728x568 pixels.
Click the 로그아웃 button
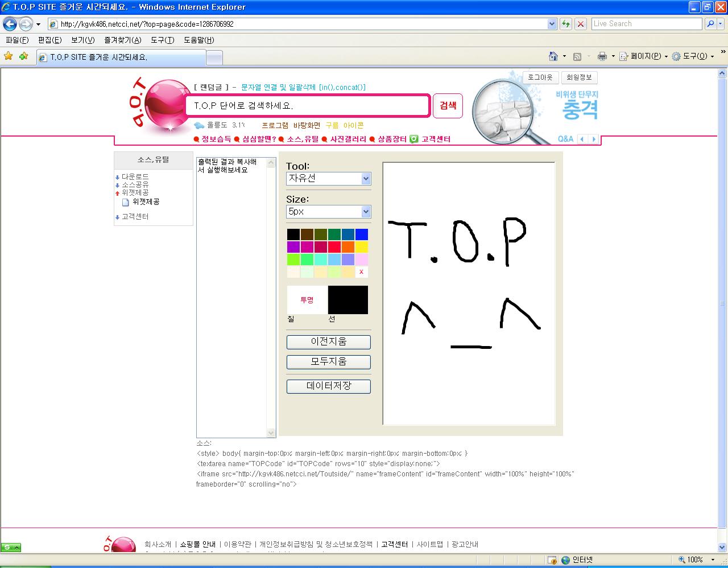tap(540, 77)
